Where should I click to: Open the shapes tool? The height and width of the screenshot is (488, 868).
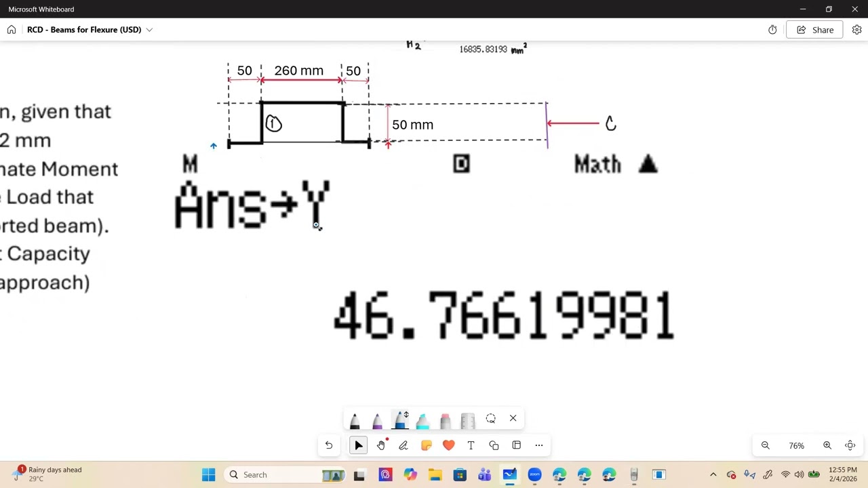(494, 445)
